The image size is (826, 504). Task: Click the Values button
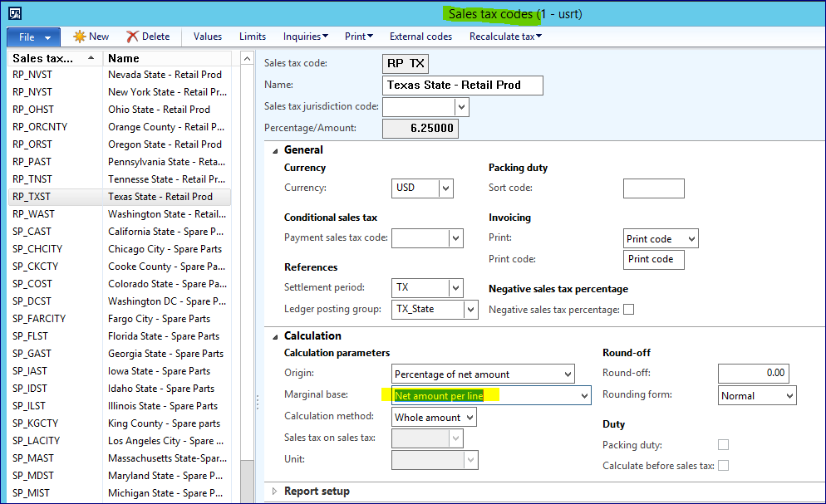coord(208,37)
